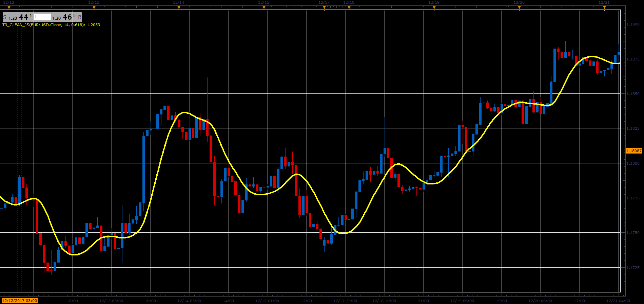The height and width of the screenshot is (304, 644).
Task: Click the 12/21 04:00 time axis label
Action: tap(618, 301)
